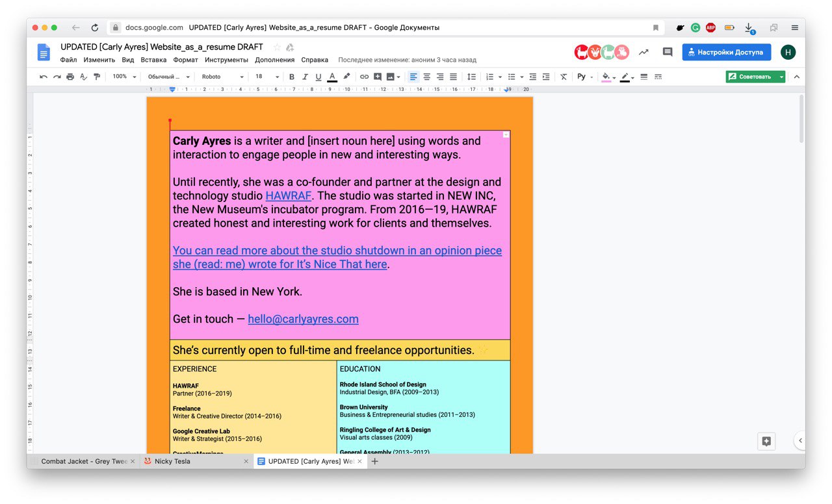The width and height of the screenshot is (832, 504).
Task: Open the Вставка menu
Action: coord(153,60)
